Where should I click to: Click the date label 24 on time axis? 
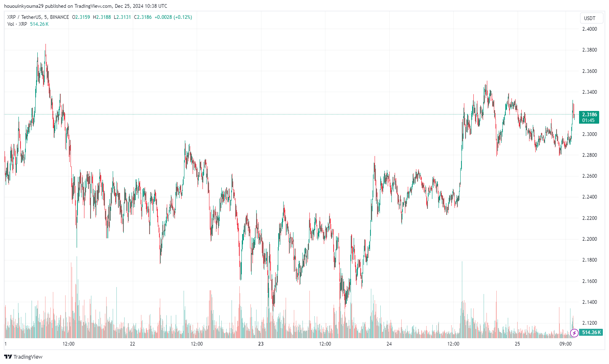pos(389,344)
